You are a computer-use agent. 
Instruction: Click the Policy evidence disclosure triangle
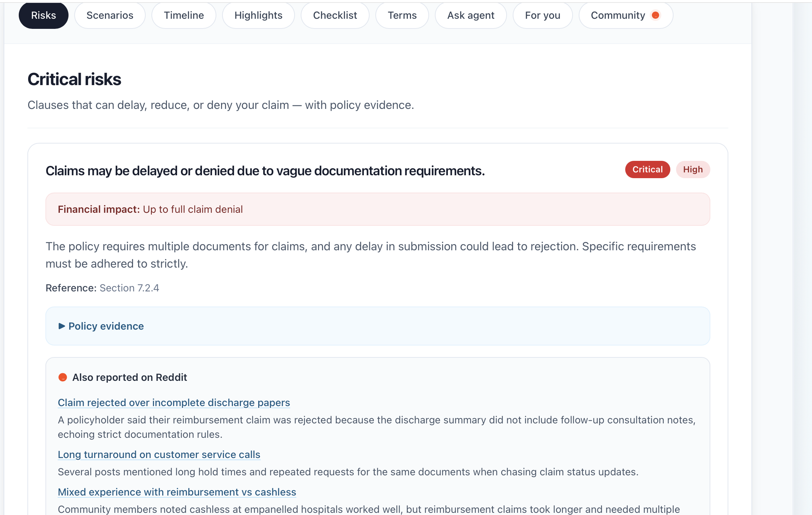click(x=62, y=326)
